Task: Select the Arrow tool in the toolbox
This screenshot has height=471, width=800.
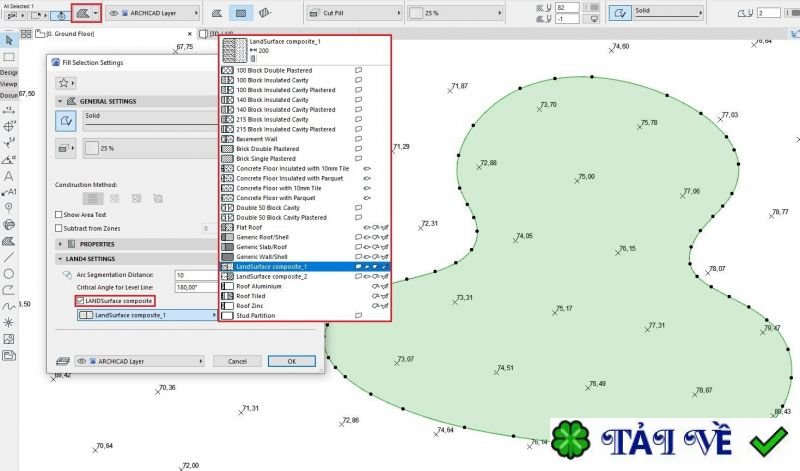Action: point(9,39)
